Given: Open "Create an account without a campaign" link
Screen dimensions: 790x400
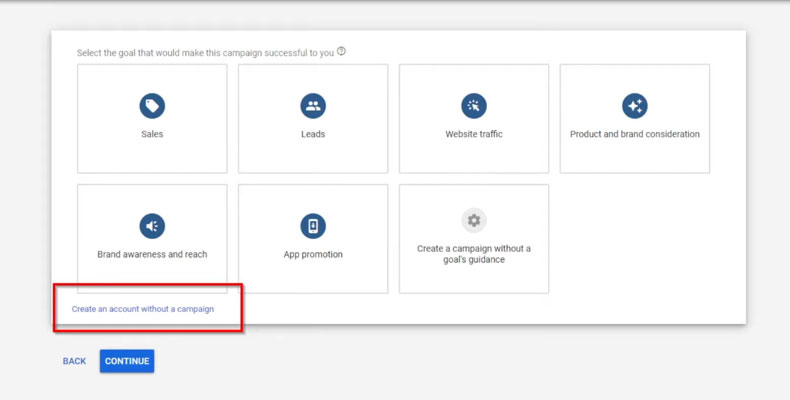Looking at the screenshot, I should (x=143, y=309).
